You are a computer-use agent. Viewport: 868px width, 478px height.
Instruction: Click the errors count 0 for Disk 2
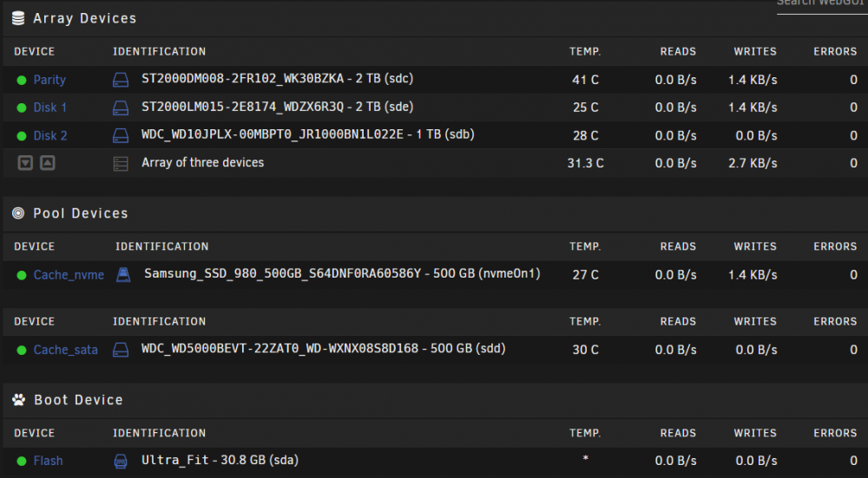tap(853, 135)
